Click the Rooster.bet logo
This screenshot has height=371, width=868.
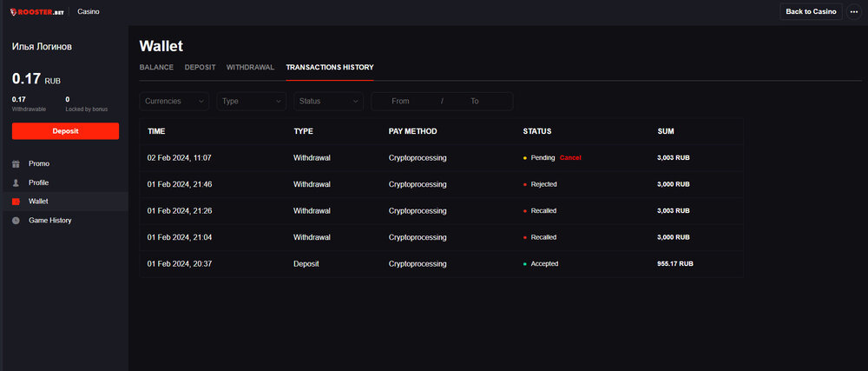[x=36, y=11]
